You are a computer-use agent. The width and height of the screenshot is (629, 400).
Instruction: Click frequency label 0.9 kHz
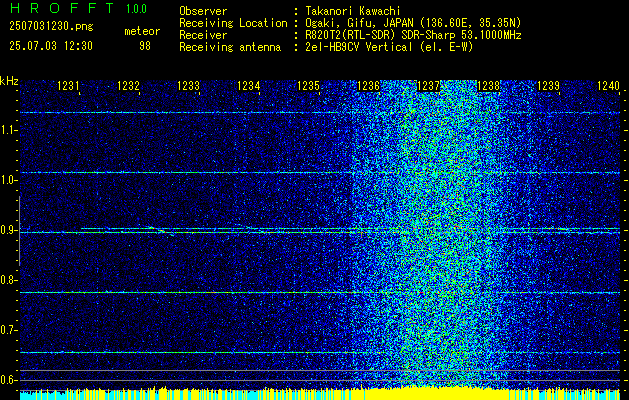pyautogui.click(x=8, y=230)
